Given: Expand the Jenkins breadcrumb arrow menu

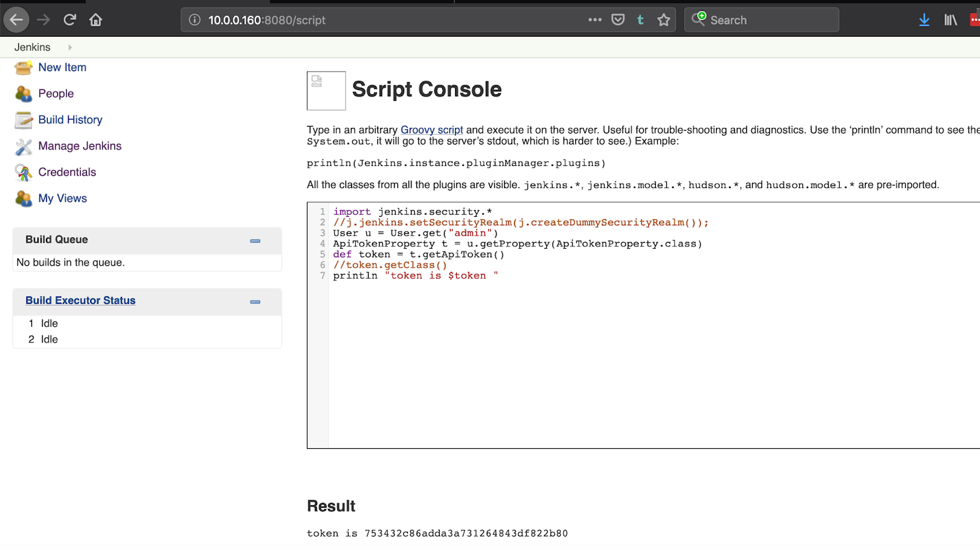Looking at the screenshot, I should (x=70, y=47).
